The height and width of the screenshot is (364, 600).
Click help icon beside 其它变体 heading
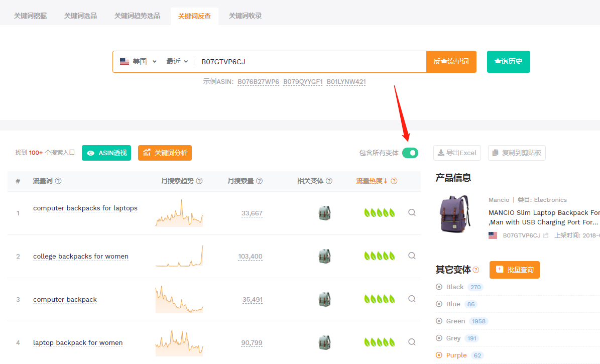(476, 270)
